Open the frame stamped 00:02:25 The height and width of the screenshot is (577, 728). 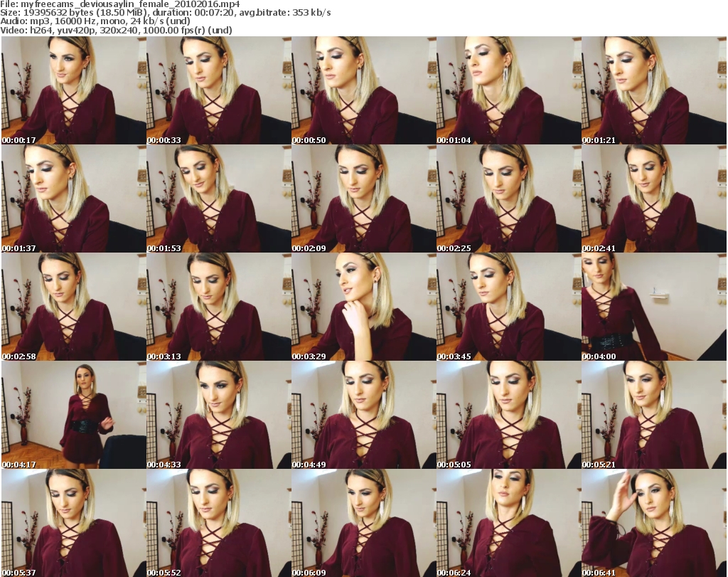[x=508, y=198]
